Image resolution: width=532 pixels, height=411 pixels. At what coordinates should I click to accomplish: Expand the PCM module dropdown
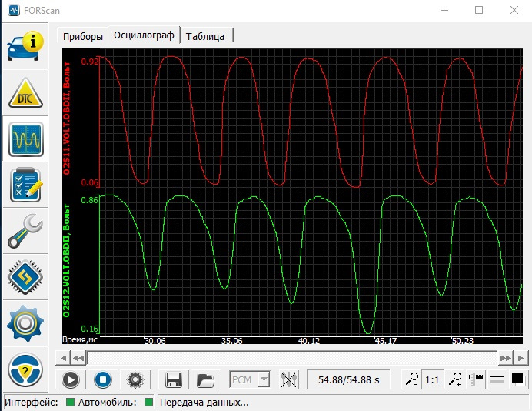[x=264, y=379]
